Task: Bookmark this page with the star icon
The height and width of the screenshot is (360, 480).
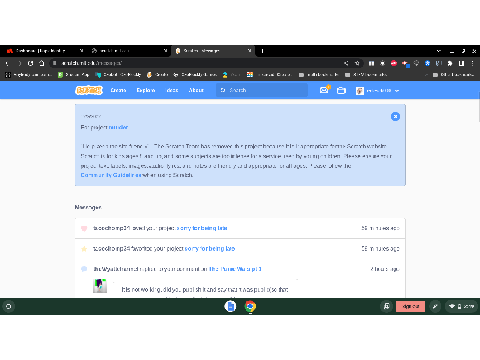Action: [357, 63]
